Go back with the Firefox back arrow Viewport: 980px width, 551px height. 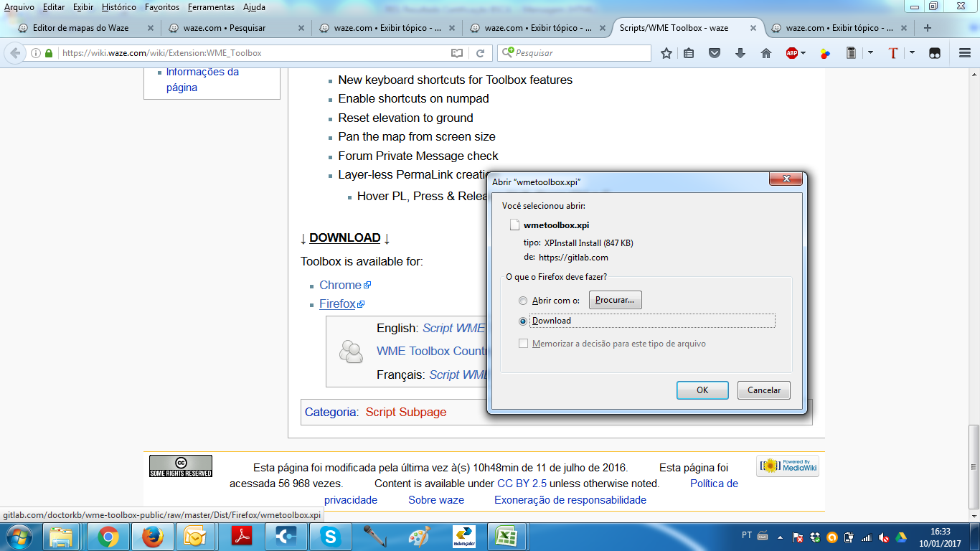point(15,53)
